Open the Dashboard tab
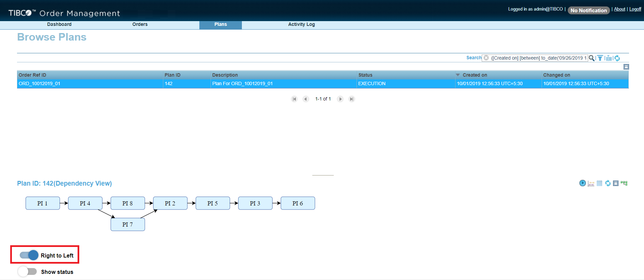Image resolution: width=644 pixels, height=280 pixels. click(x=59, y=25)
